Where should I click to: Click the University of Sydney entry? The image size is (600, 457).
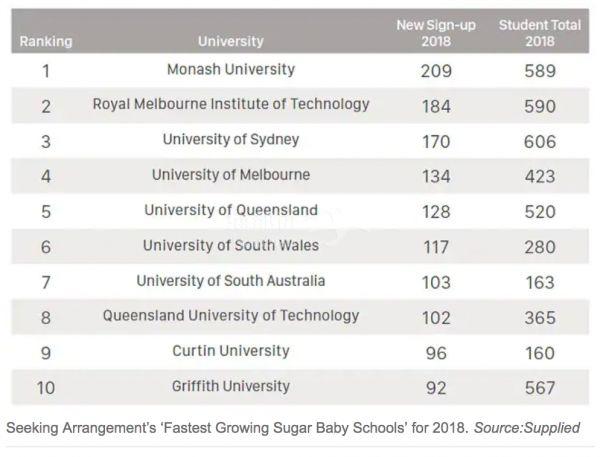click(x=231, y=140)
